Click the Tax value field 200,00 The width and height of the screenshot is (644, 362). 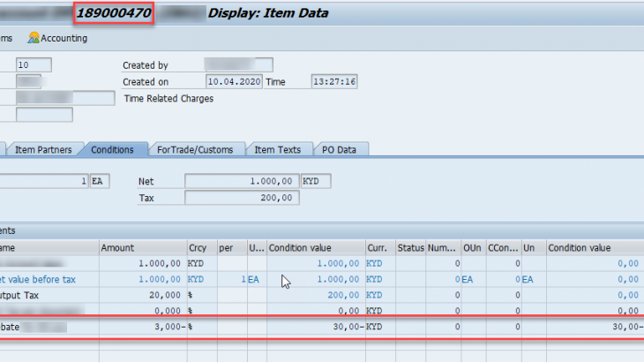click(242, 198)
